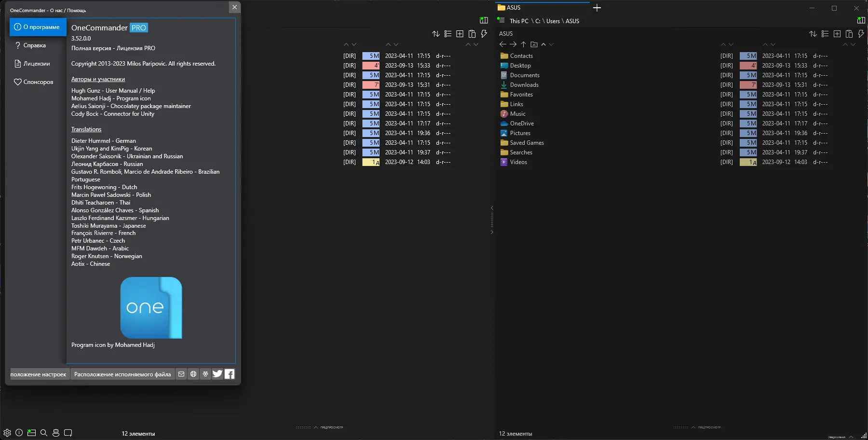Screen dimensions: 868x440
Task: Go up one level with the up arrow
Action: [523, 44]
